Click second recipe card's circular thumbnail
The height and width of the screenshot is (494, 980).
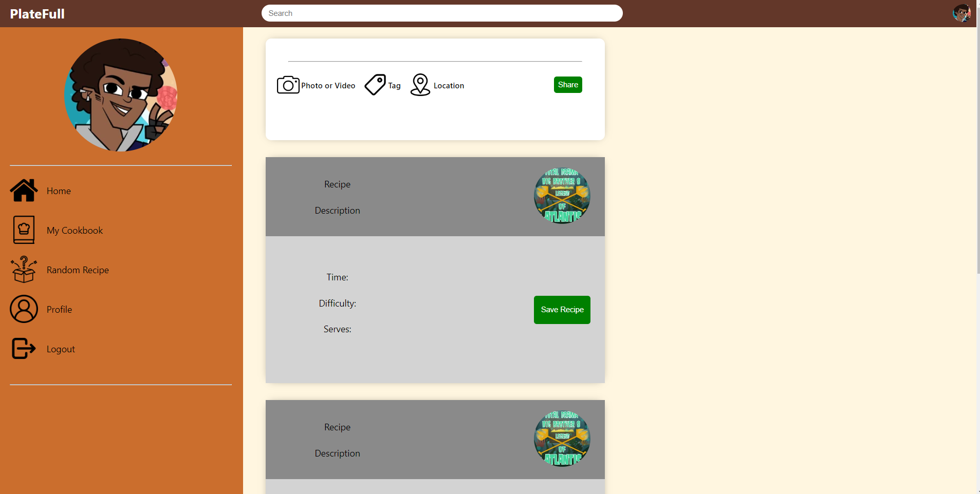[562, 439]
